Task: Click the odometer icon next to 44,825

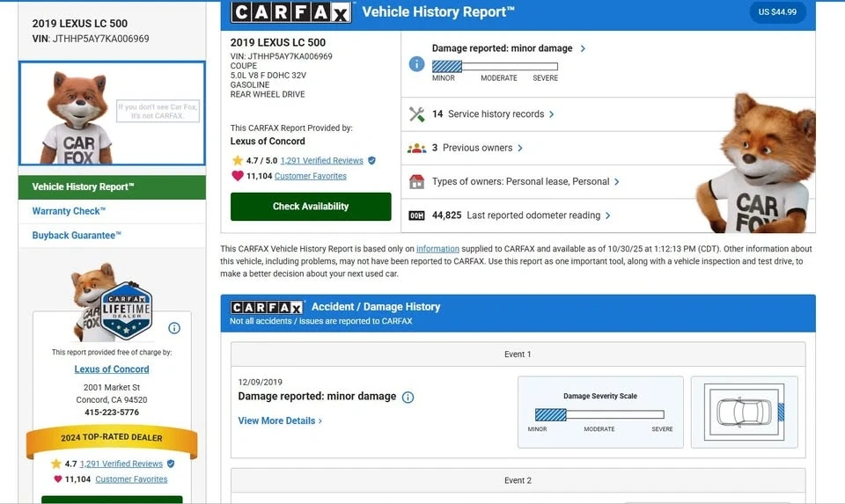Action: (416, 215)
